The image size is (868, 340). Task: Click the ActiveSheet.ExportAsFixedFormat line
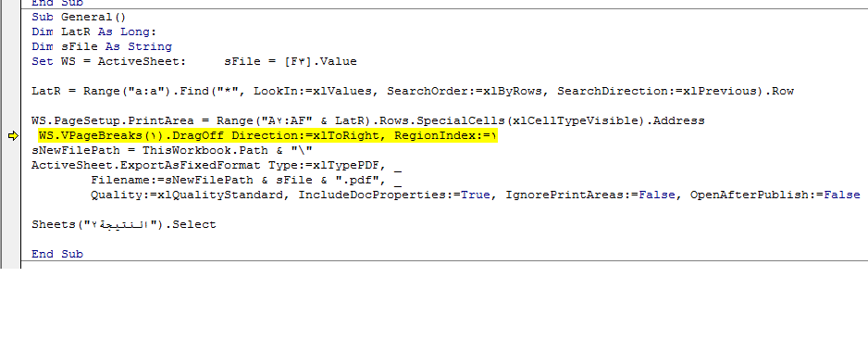(x=217, y=165)
